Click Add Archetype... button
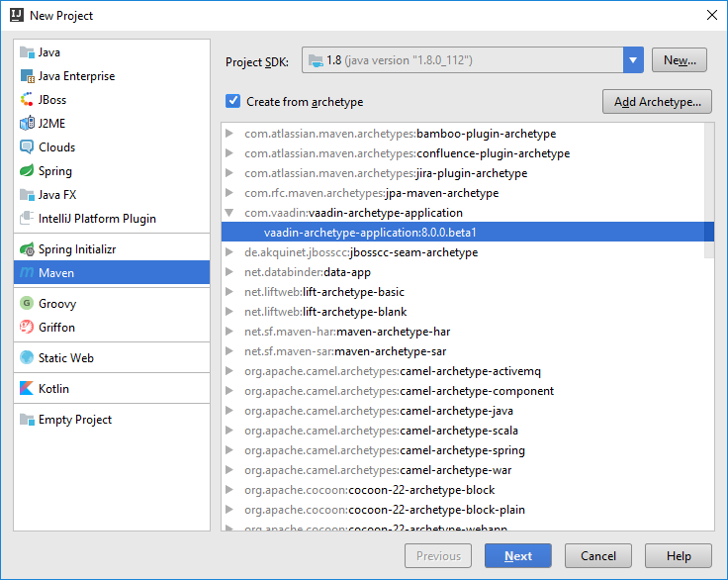This screenshot has width=728, height=580. 657,102
